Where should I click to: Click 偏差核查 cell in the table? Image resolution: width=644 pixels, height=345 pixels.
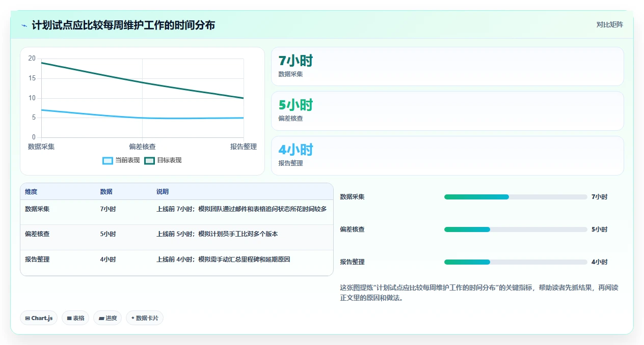[37, 234]
